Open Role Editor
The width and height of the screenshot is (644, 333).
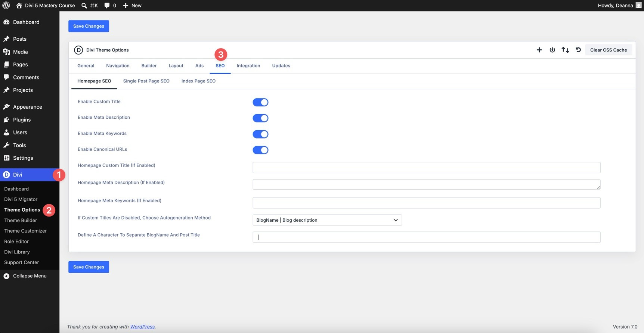[x=16, y=242]
